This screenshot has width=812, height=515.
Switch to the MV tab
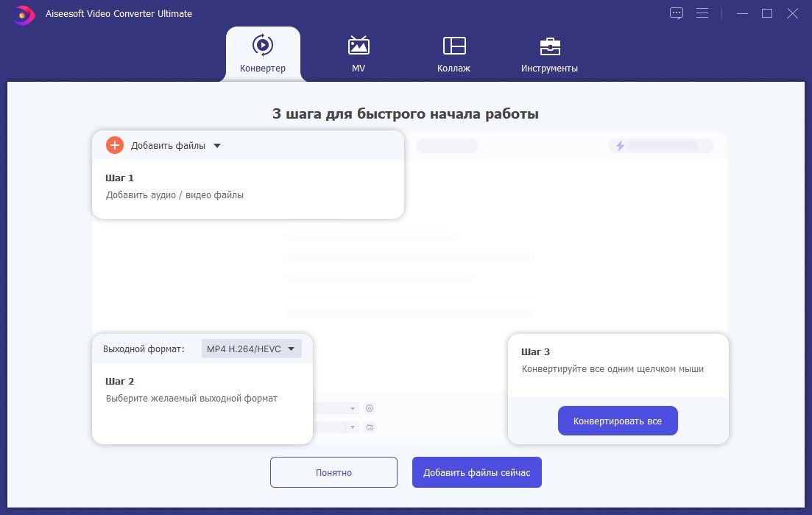(359, 54)
